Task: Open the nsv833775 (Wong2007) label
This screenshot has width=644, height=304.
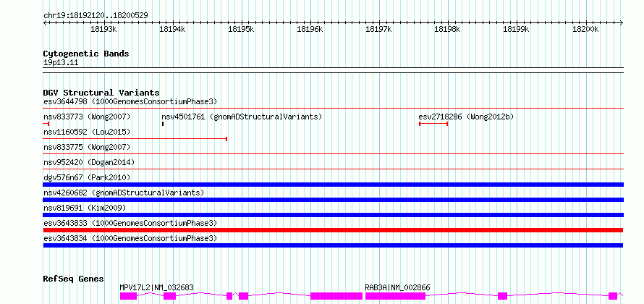Action: click(87, 147)
